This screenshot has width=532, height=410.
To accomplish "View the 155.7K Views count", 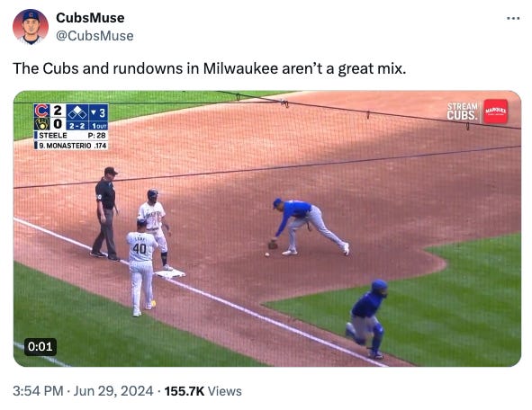I will point(203,391).
